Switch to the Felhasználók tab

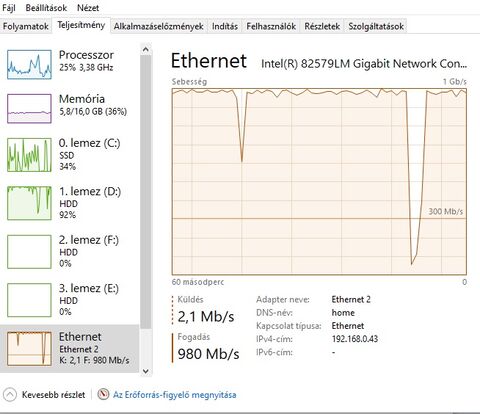click(271, 26)
